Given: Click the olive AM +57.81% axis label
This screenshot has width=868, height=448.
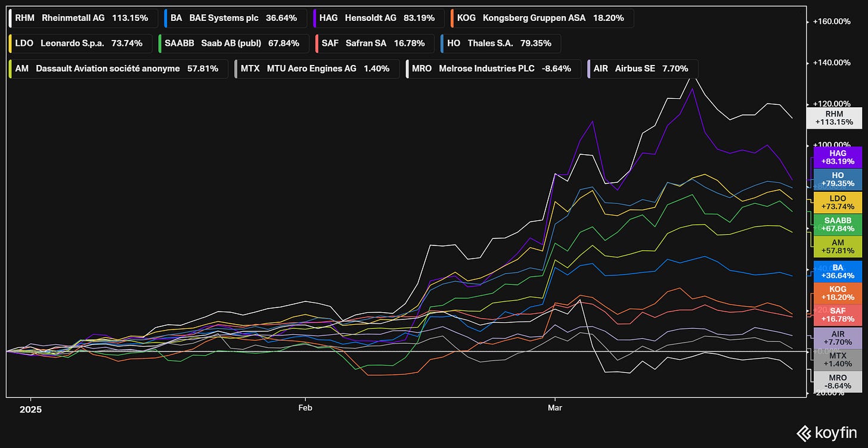Looking at the screenshot, I should tap(837, 247).
